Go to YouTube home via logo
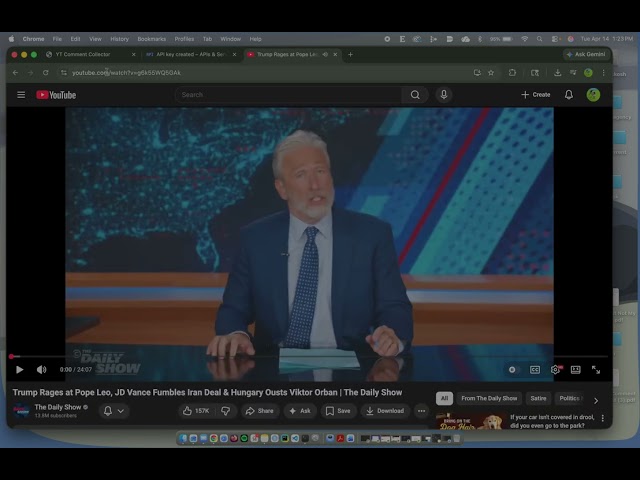The width and height of the screenshot is (640, 480). click(56, 95)
